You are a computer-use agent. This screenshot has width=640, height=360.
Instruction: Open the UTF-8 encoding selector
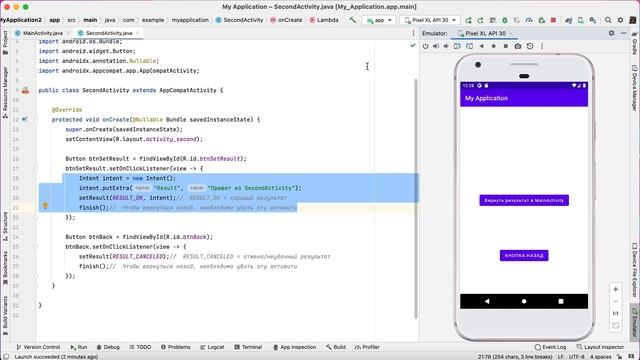pyautogui.click(x=577, y=356)
